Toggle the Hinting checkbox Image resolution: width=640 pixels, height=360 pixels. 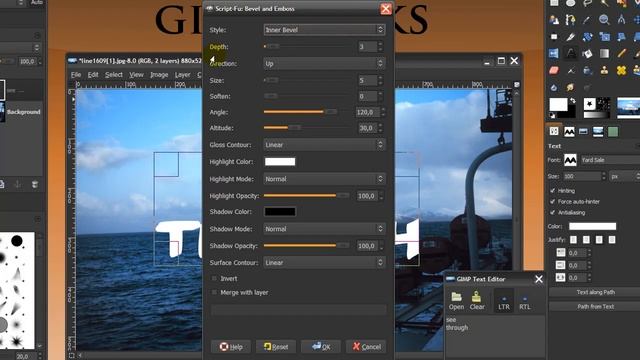click(x=553, y=191)
